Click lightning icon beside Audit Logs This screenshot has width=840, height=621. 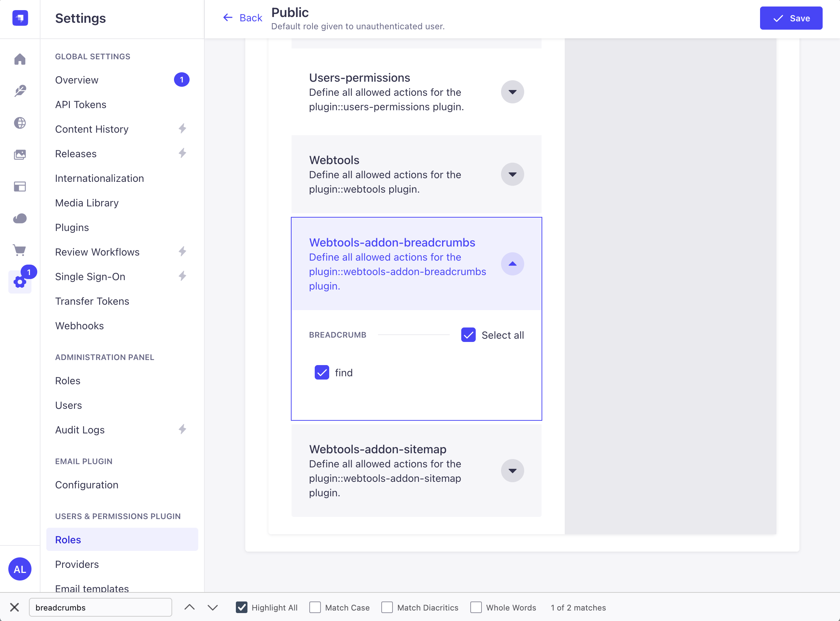[x=182, y=429]
